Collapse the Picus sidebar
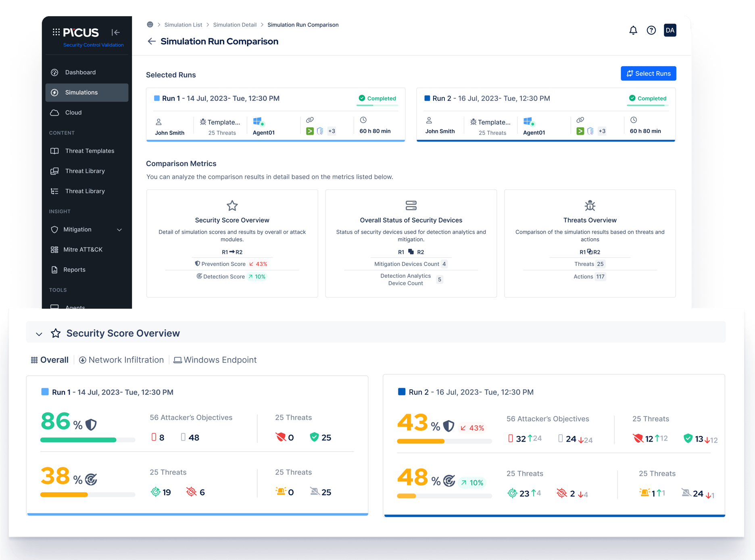This screenshot has width=755, height=560. click(116, 32)
